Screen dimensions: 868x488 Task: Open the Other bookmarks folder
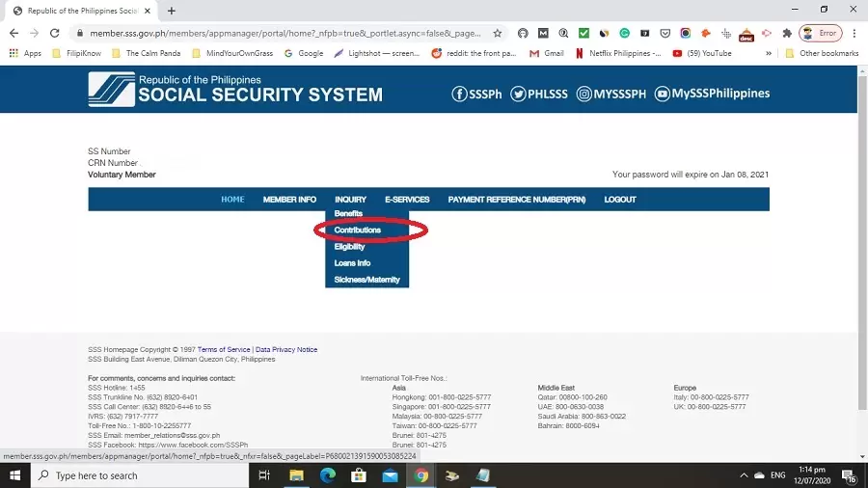[822, 53]
